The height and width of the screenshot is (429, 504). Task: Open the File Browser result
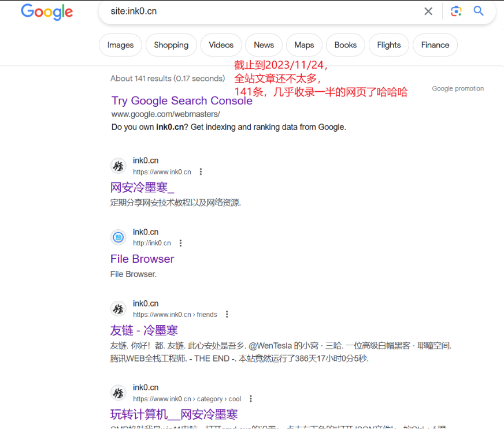142,259
